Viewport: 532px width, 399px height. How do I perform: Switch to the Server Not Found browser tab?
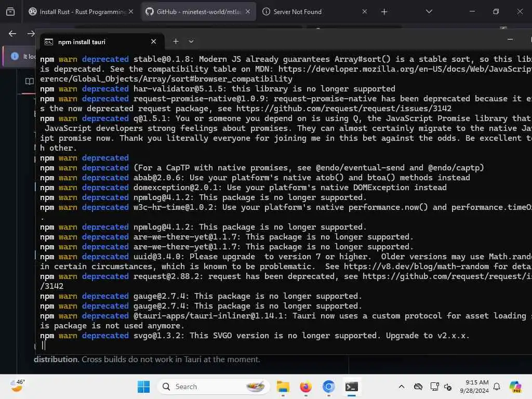click(x=315, y=11)
